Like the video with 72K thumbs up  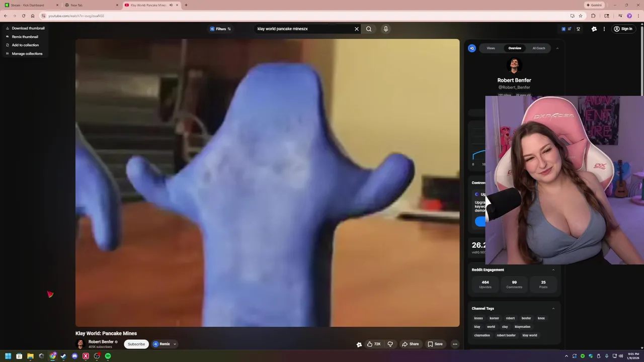tap(374, 344)
